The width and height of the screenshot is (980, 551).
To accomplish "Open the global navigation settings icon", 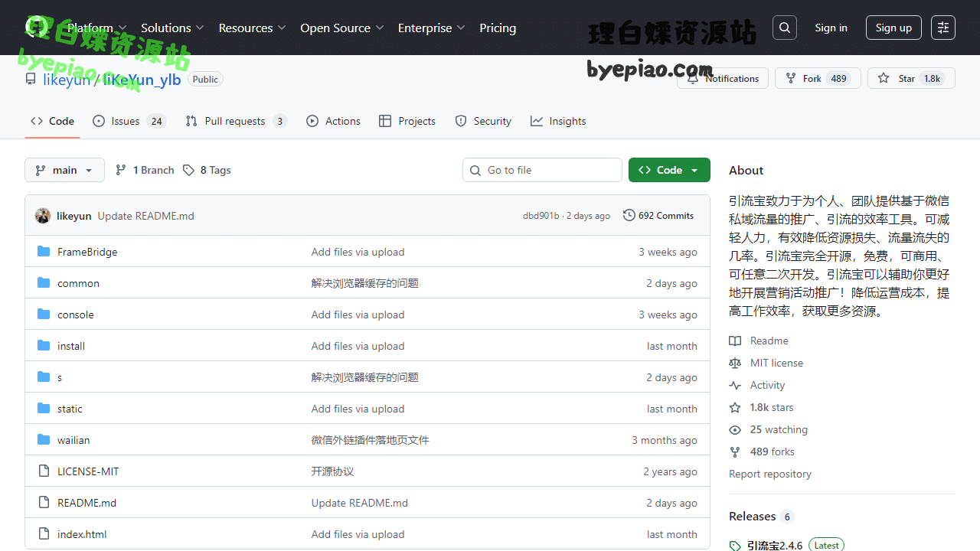I will [x=943, y=28].
